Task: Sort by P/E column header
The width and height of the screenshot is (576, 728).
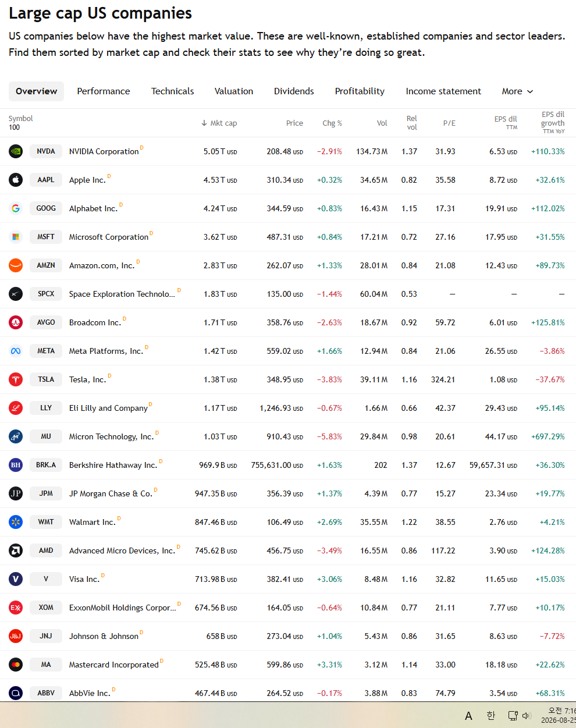Action: click(x=449, y=123)
